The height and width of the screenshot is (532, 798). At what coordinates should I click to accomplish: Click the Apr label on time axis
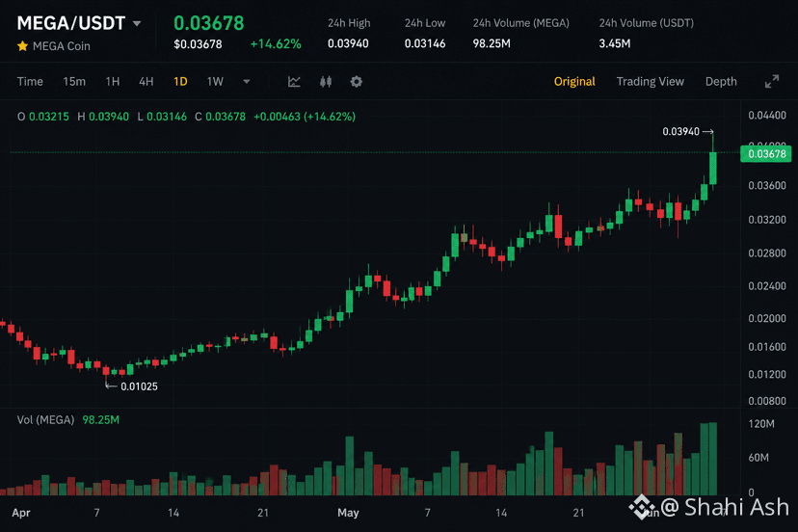click(21, 513)
